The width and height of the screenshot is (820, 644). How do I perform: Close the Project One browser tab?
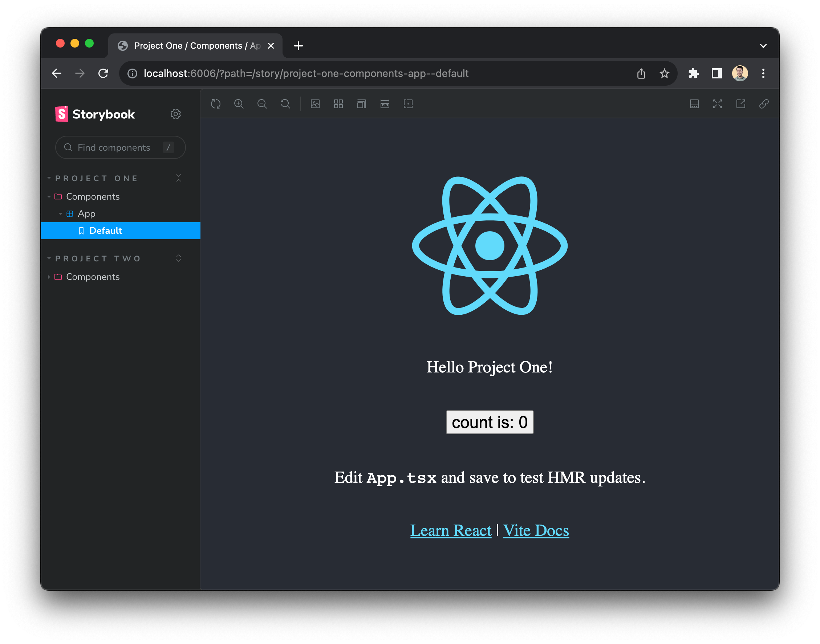pyautogui.click(x=271, y=46)
